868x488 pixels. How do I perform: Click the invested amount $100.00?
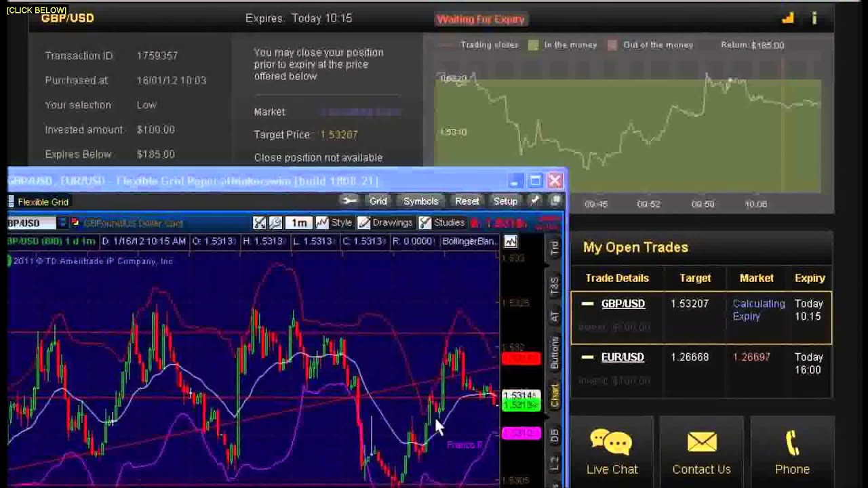click(155, 129)
